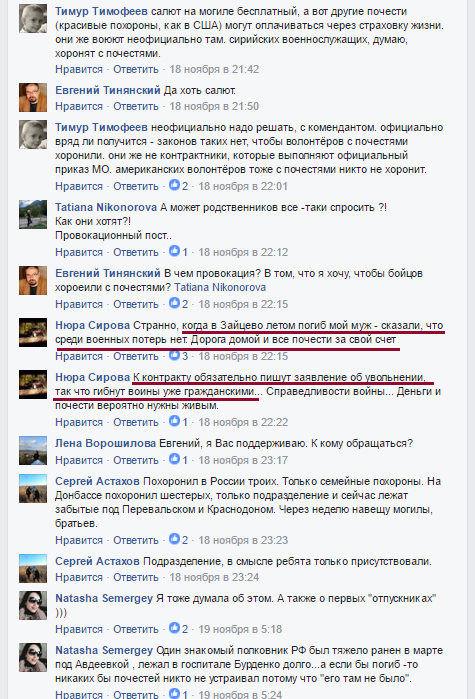Click like icon on the 22:22 comment

coord(174,421)
